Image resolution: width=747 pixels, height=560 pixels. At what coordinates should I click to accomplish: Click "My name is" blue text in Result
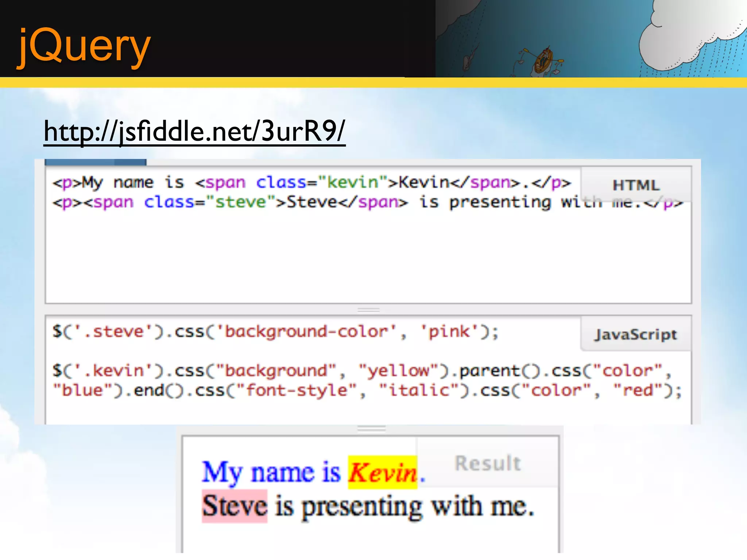click(271, 473)
